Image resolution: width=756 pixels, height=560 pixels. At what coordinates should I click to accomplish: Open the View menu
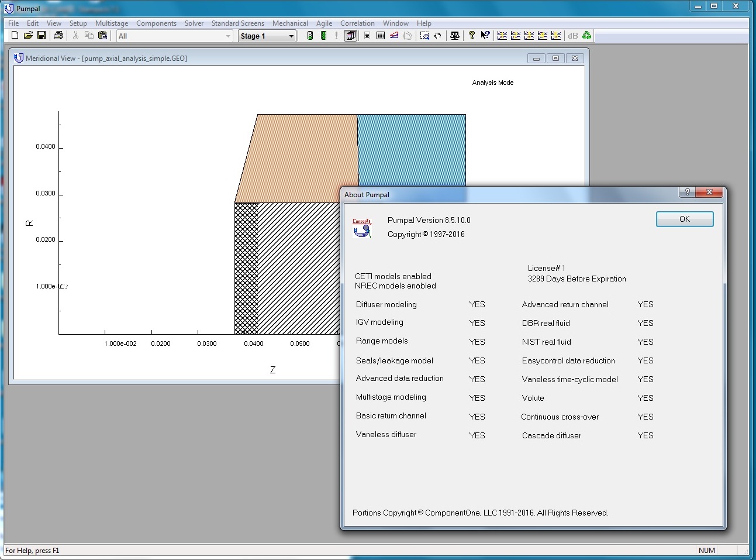point(54,23)
